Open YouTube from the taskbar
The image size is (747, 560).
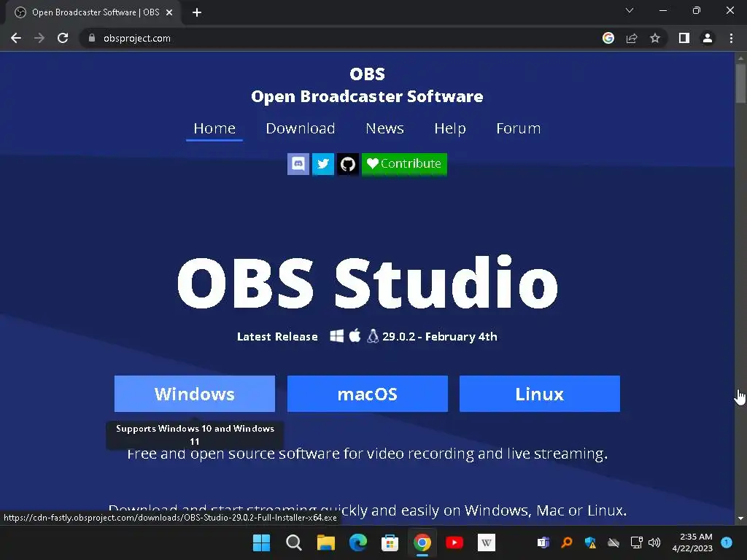point(454,542)
